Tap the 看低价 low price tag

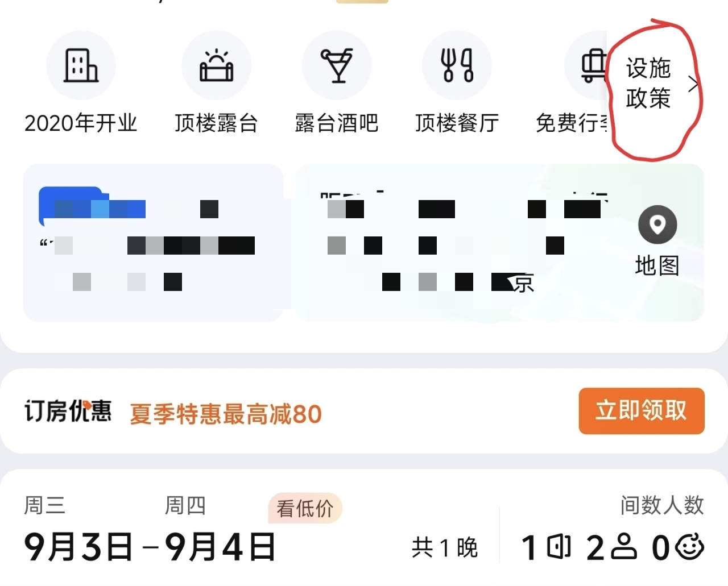pos(305,508)
